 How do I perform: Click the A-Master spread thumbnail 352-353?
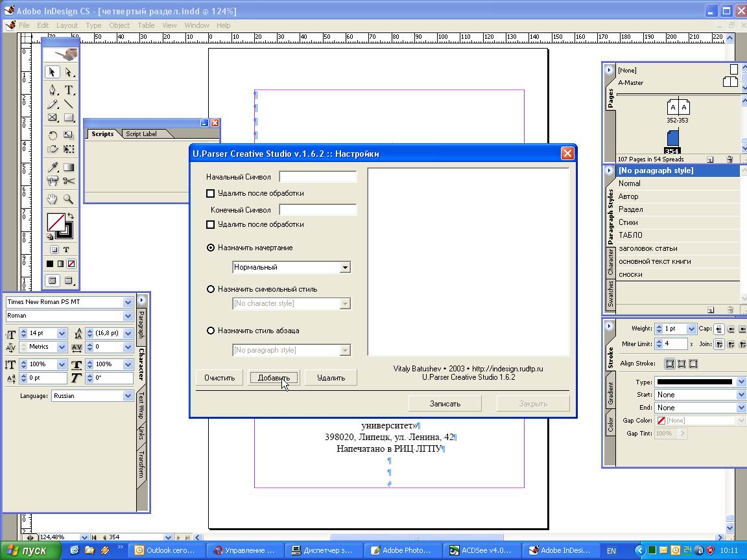(678, 107)
